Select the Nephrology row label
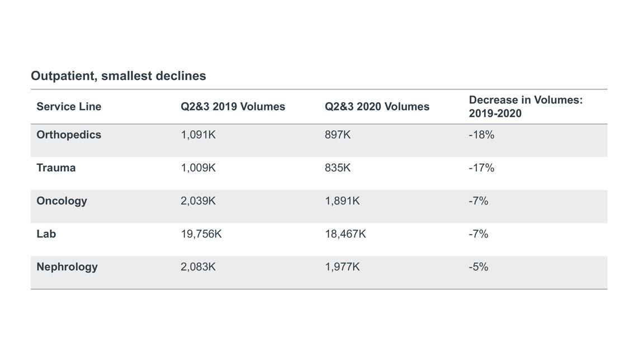 coord(67,266)
